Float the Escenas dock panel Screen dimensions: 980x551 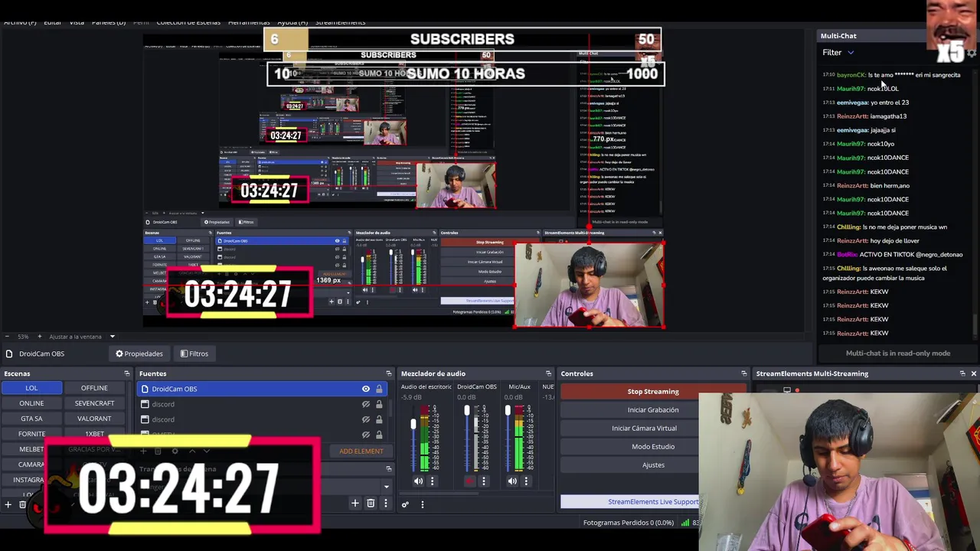click(x=127, y=373)
